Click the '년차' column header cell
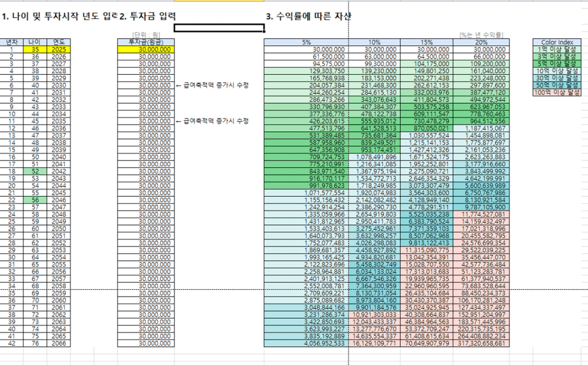The height and width of the screenshot is (365, 588). (11, 43)
